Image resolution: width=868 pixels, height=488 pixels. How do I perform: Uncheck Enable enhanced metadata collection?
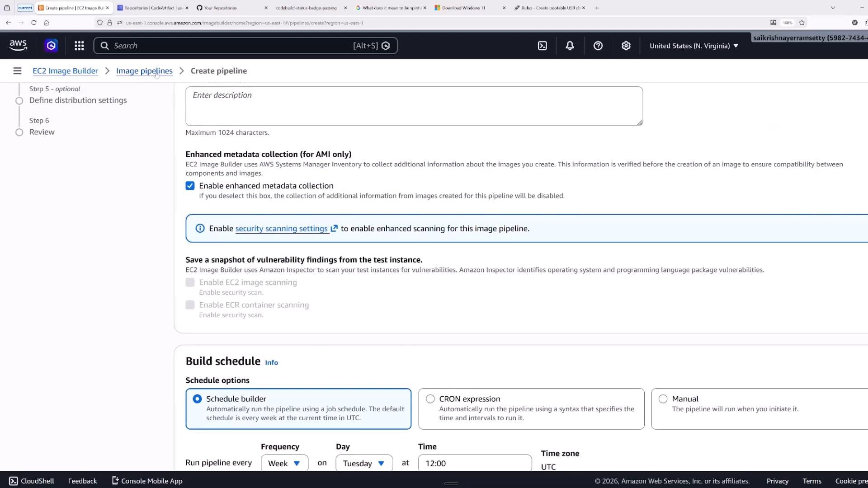[190, 186]
